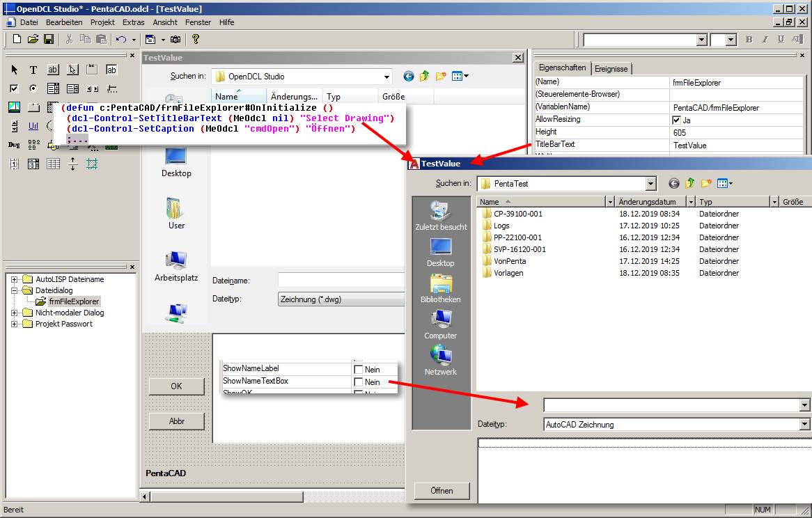Screen dimensions: 812x518
Task: Enable the ShowNameTextBox checkbox
Action: [x=358, y=382]
